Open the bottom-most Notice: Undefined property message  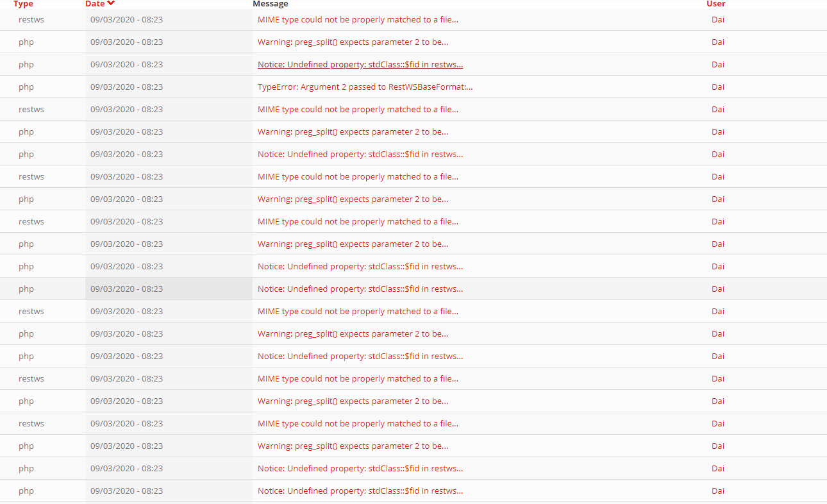pyautogui.click(x=360, y=491)
